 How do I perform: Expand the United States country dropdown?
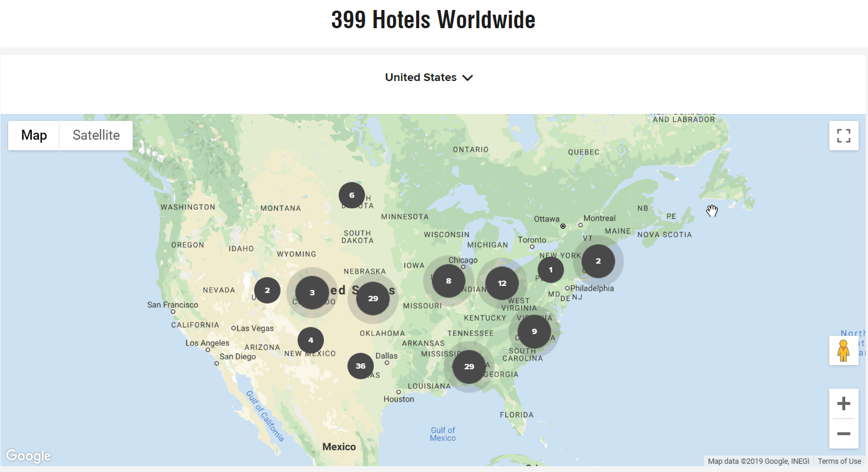pyautogui.click(x=429, y=77)
